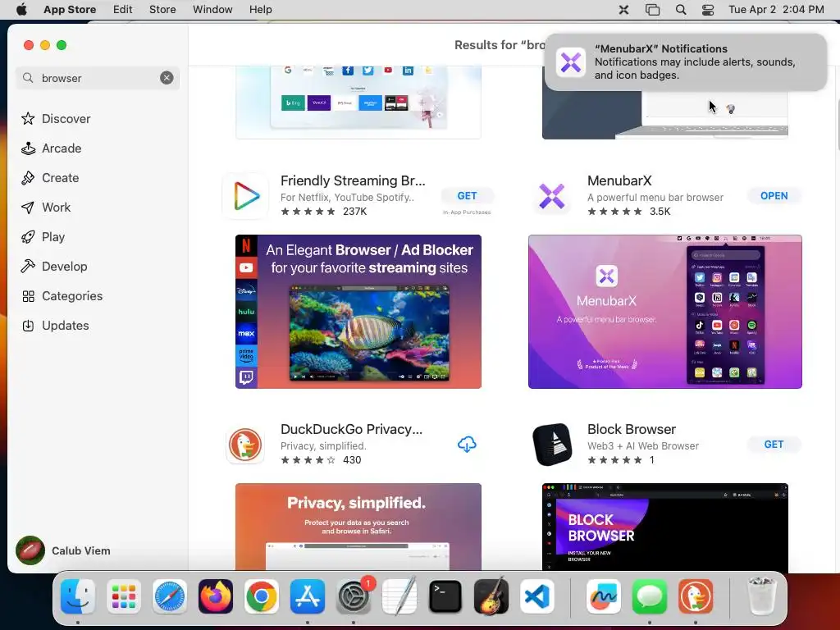Open the Arcade section
This screenshot has height=630, width=840.
click(52, 148)
